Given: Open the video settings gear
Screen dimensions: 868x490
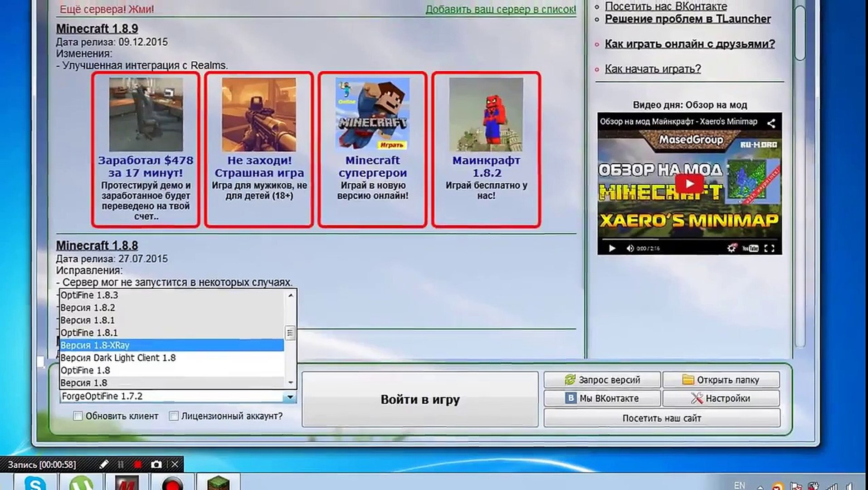Looking at the screenshot, I should 731,248.
